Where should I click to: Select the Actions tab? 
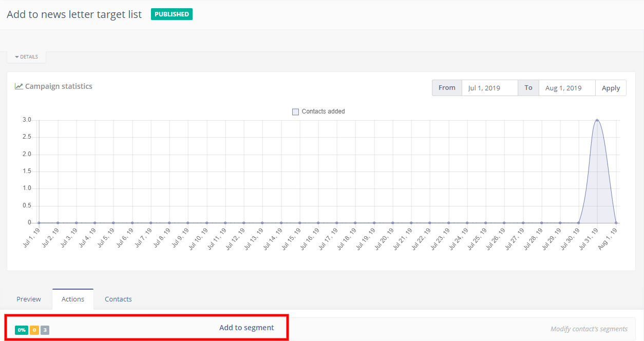point(72,299)
